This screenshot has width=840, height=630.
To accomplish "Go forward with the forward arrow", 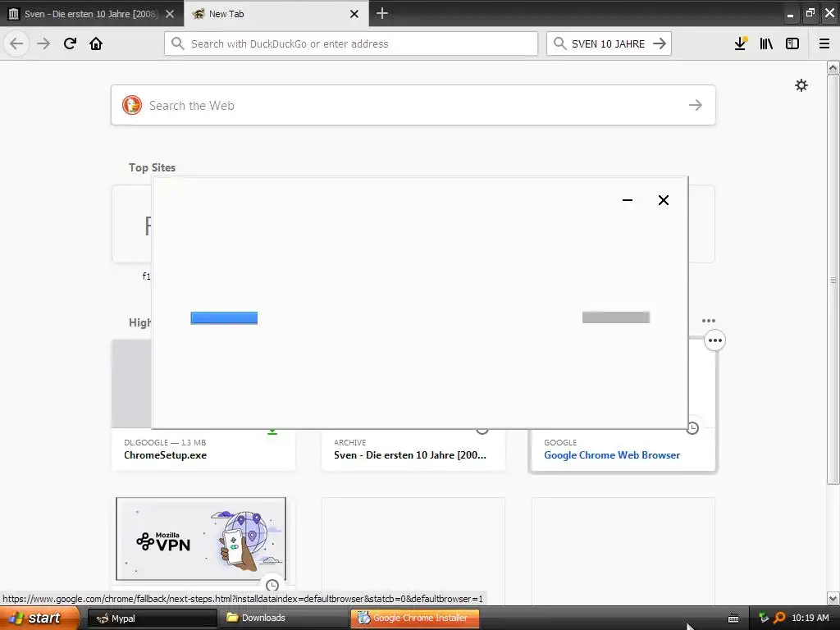I will pos(43,43).
